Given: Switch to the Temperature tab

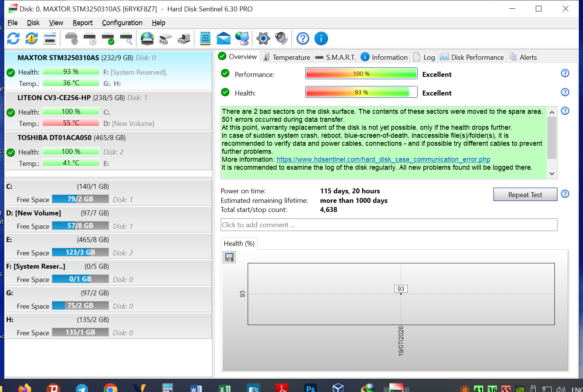Looking at the screenshot, I should tap(287, 57).
